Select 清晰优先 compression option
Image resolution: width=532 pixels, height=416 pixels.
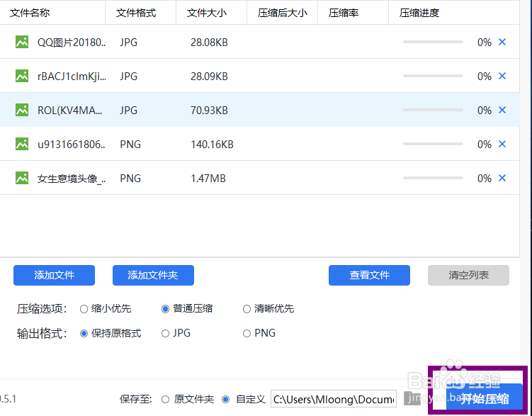[x=247, y=309]
